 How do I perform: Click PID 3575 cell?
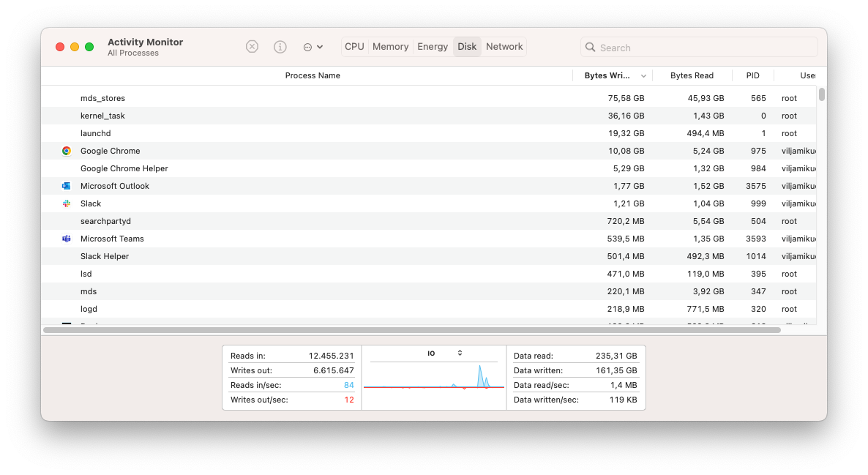tap(755, 186)
